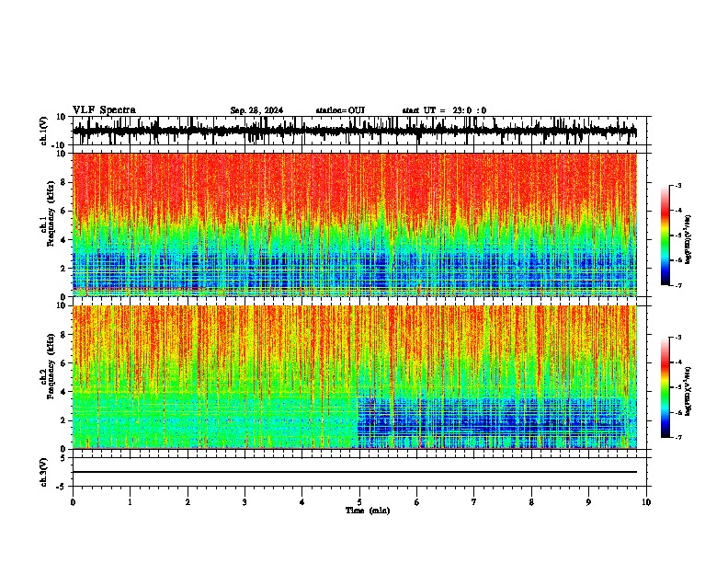Click the "2" kHz tick on ch.1 spectrogram
Screen dimensions: 728x563
click(64, 268)
